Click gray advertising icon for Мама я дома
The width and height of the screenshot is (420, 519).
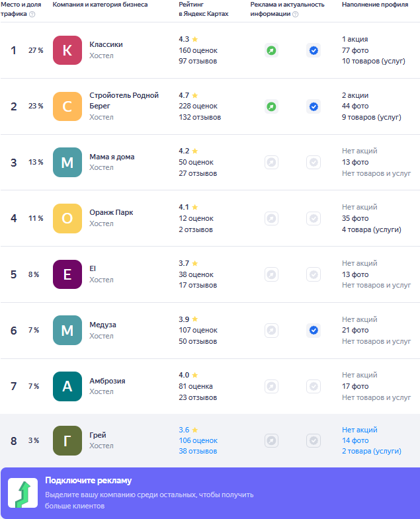coord(271,162)
